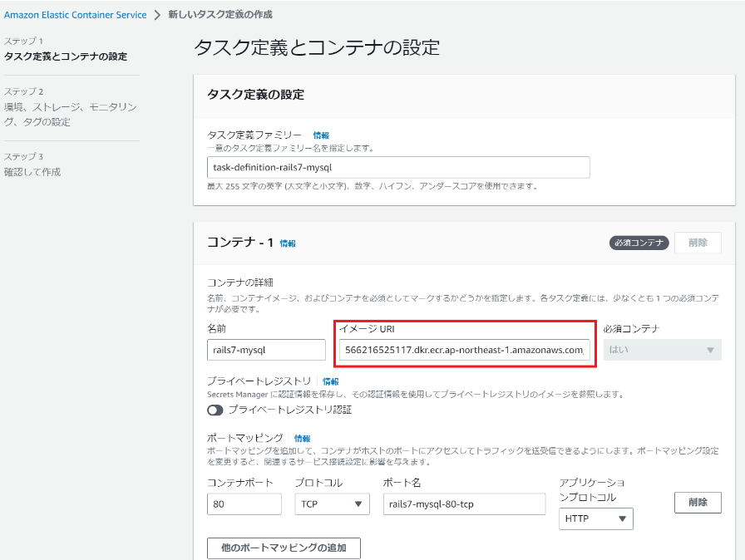This screenshot has width=745, height=560.
Task: Click the 新しいタスク定義の作成 breadcrumb text
Action: click(220, 15)
